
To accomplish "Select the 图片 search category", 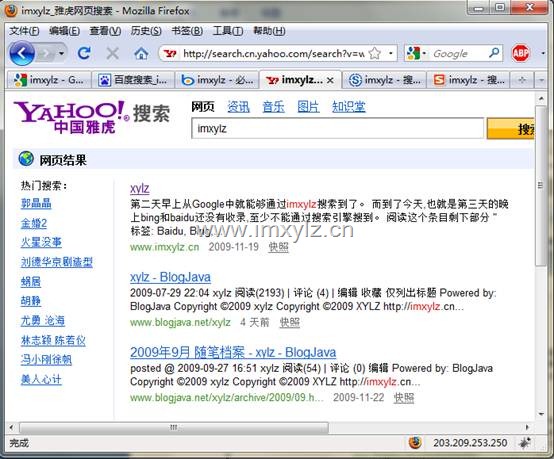I will click(308, 106).
